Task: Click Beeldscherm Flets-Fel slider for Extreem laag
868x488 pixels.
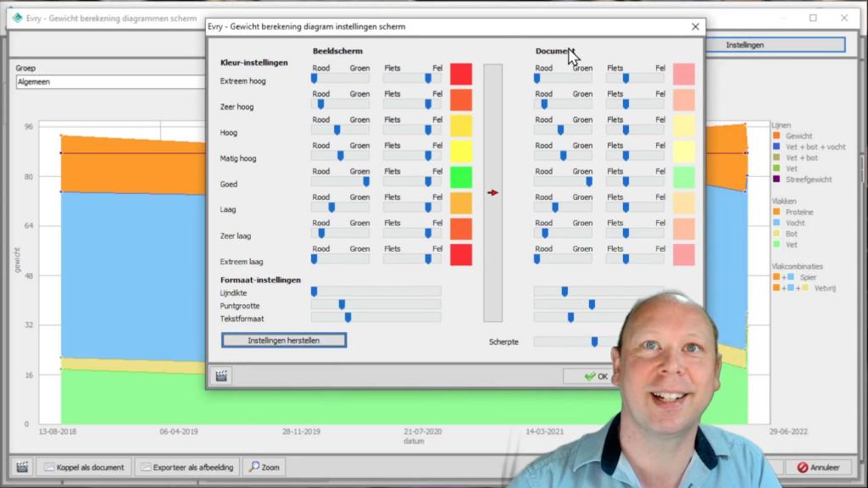Action: tap(413, 259)
